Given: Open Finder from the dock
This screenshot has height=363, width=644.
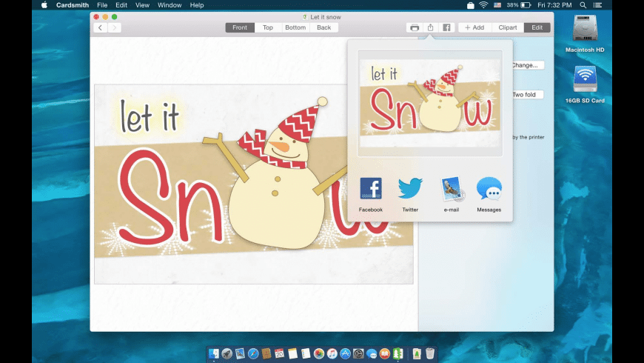Looking at the screenshot, I should pyautogui.click(x=214, y=353).
